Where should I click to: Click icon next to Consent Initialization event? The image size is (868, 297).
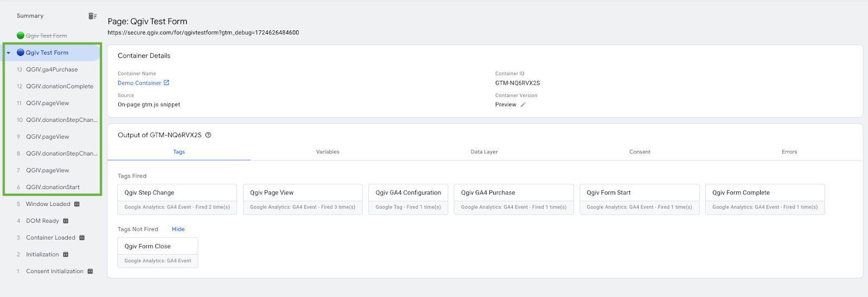pos(90,272)
